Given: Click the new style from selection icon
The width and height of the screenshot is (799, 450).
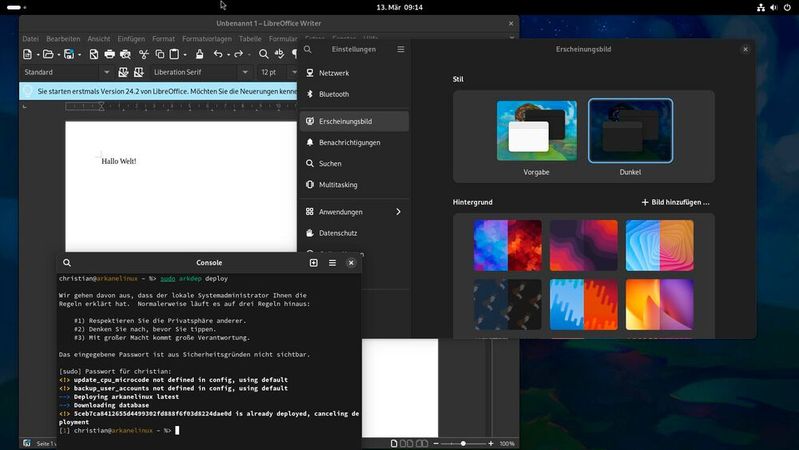Looking at the screenshot, I should (139, 72).
